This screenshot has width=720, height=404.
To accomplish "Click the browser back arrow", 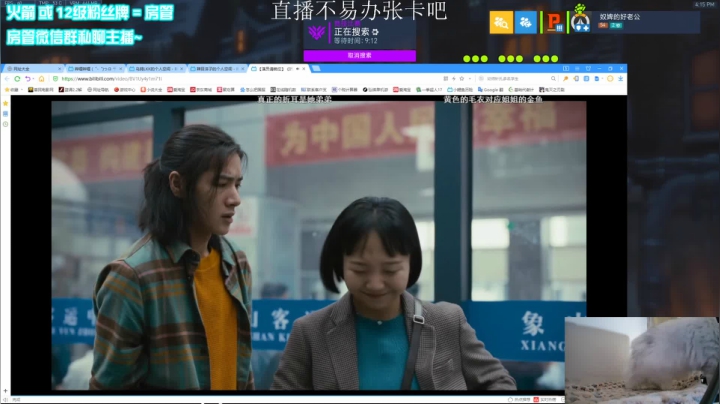I will (7, 79).
